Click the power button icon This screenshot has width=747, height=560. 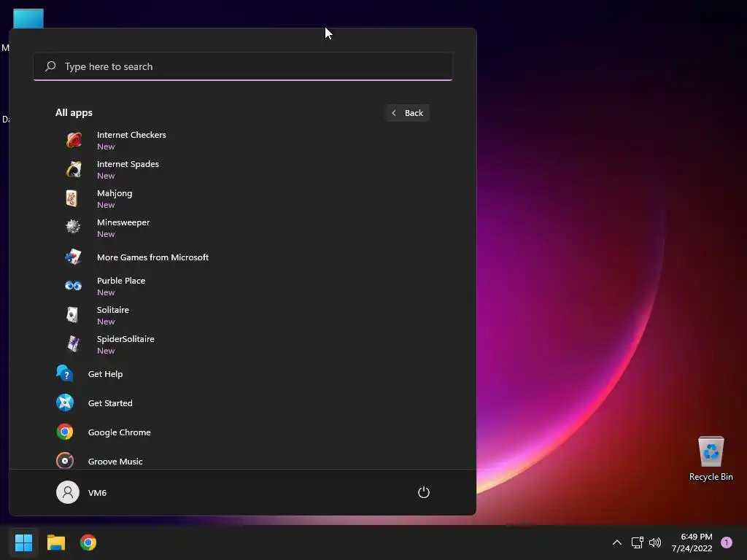click(x=424, y=492)
